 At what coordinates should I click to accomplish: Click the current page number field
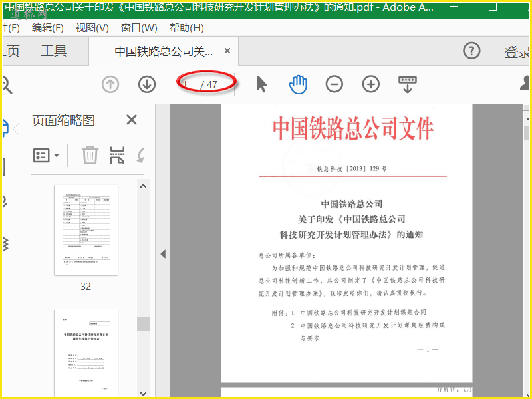point(186,85)
